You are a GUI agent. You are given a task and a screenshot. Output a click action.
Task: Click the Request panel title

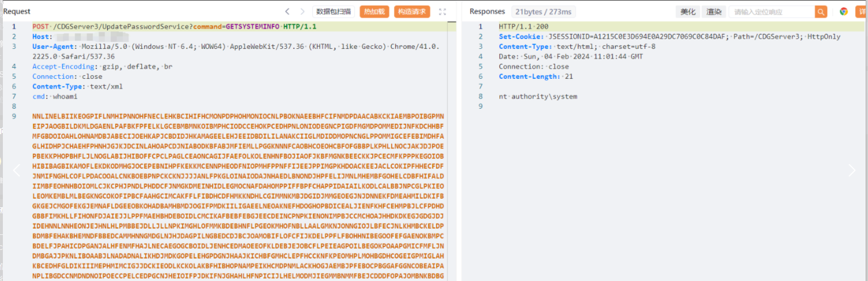17,12
